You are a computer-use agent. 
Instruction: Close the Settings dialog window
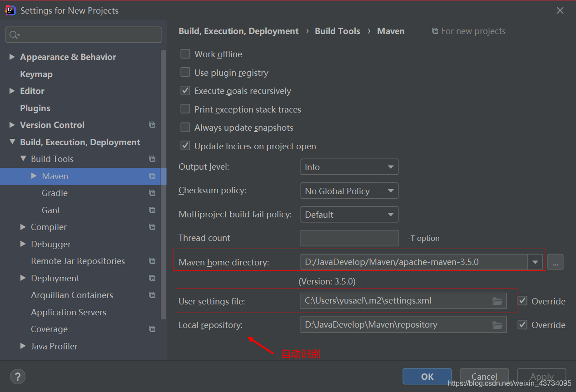point(560,10)
